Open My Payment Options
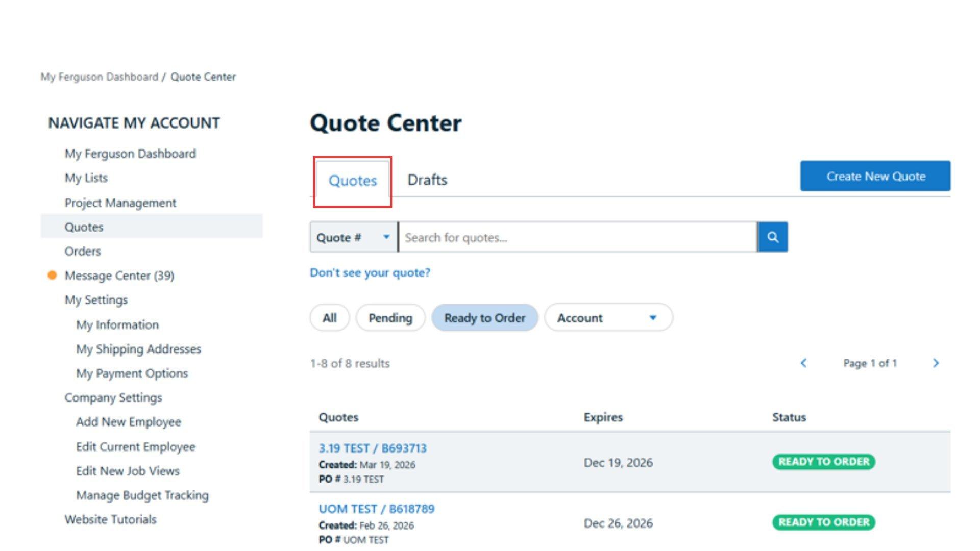 click(132, 373)
